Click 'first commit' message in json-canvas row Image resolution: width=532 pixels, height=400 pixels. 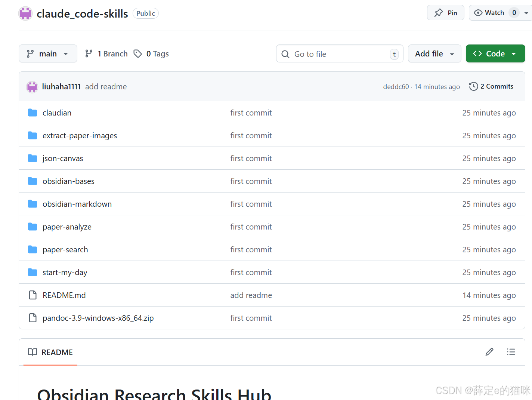(x=251, y=159)
